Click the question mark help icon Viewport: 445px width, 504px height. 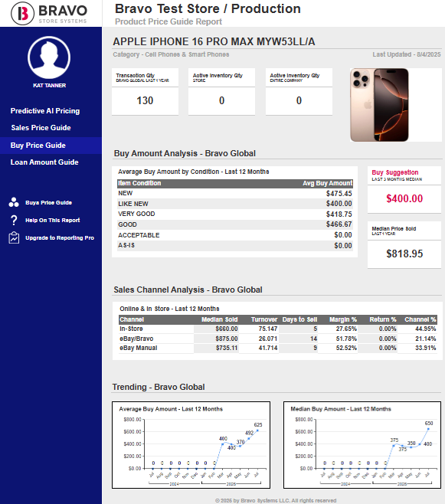[14, 220]
